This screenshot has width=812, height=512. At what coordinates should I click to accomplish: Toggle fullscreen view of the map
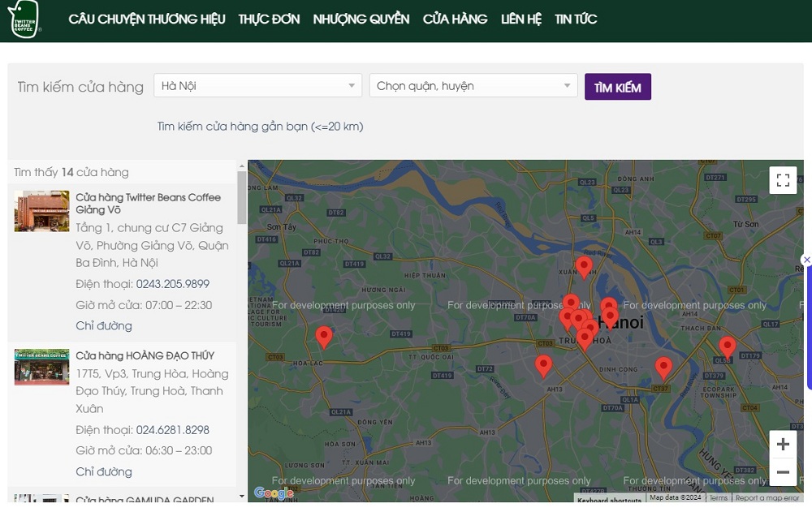click(x=783, y=180)
